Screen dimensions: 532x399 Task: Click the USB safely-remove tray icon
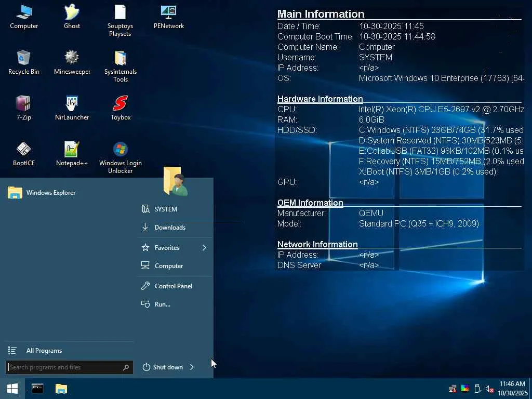[x=477, y=389]
